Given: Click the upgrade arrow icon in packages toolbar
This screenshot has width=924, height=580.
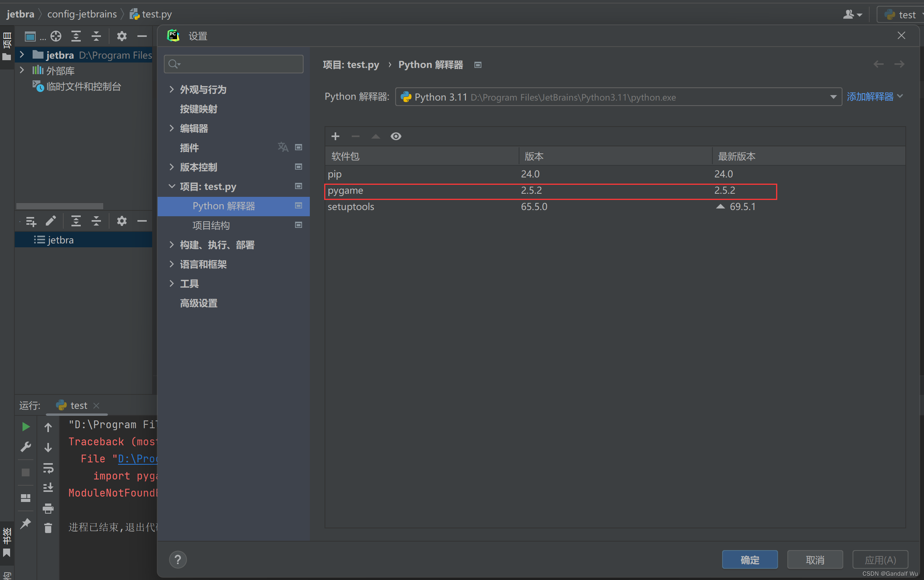Looking at the screenshot, I should 375,136.
